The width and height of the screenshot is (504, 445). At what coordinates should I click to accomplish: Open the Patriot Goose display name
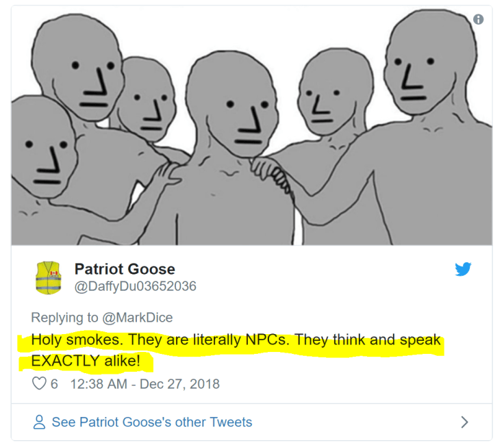point(125,269)
